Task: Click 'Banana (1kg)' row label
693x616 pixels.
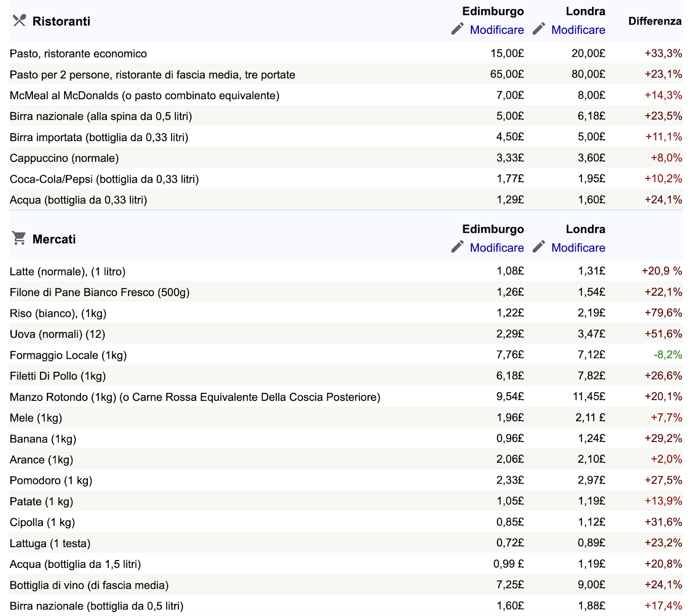Action: click(x=43, y=439)
